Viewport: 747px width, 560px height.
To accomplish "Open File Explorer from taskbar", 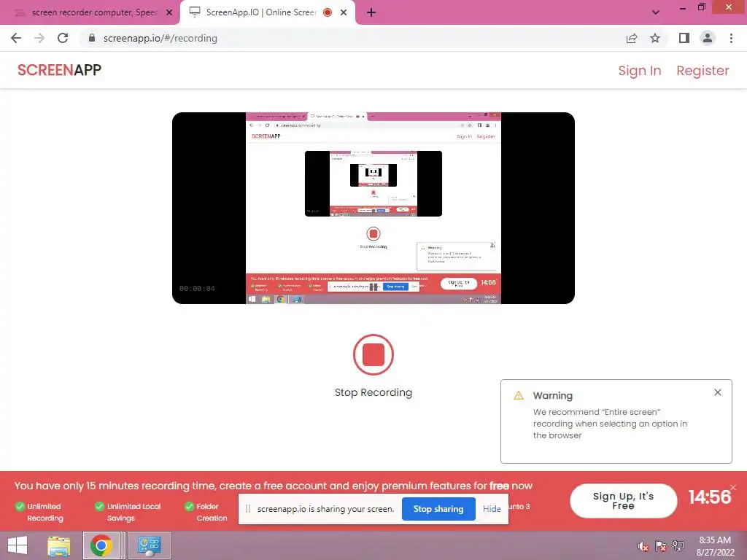I will [58, 545].
